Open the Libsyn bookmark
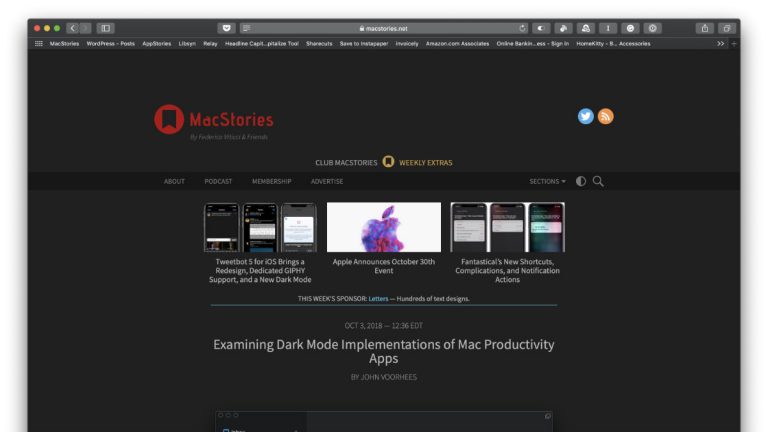The height and width of the screenshot is (432, 768). 187,44
